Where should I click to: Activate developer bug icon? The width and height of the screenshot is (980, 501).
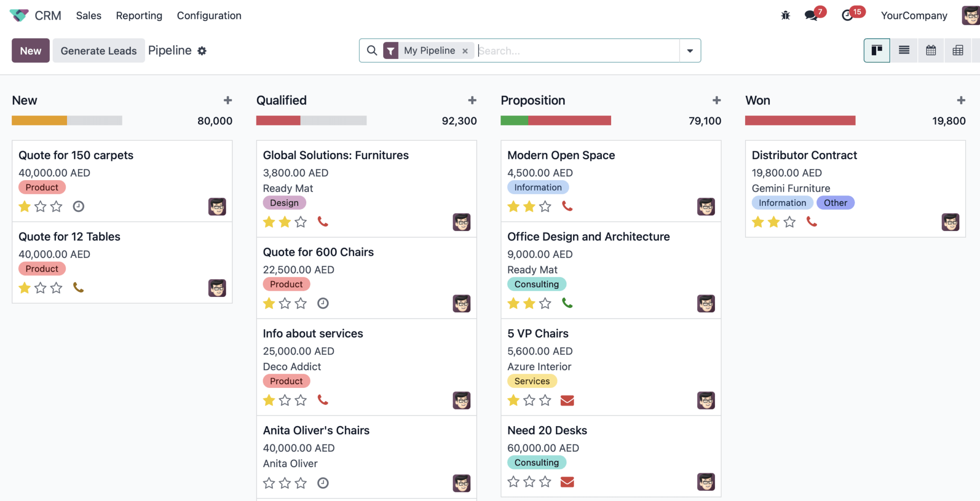coord(785,15)
